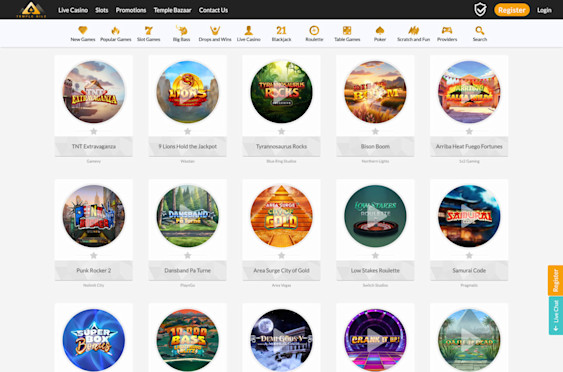This screenshot has height=372, width=563.
Task: Open the New Games heart icon
Action: tap(83, 31)
